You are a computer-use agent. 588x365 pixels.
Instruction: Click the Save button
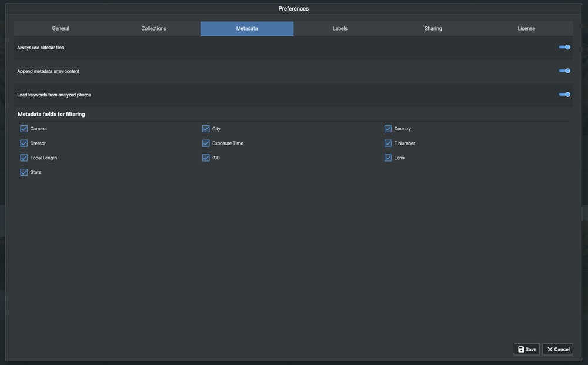(x=526, y=349)
